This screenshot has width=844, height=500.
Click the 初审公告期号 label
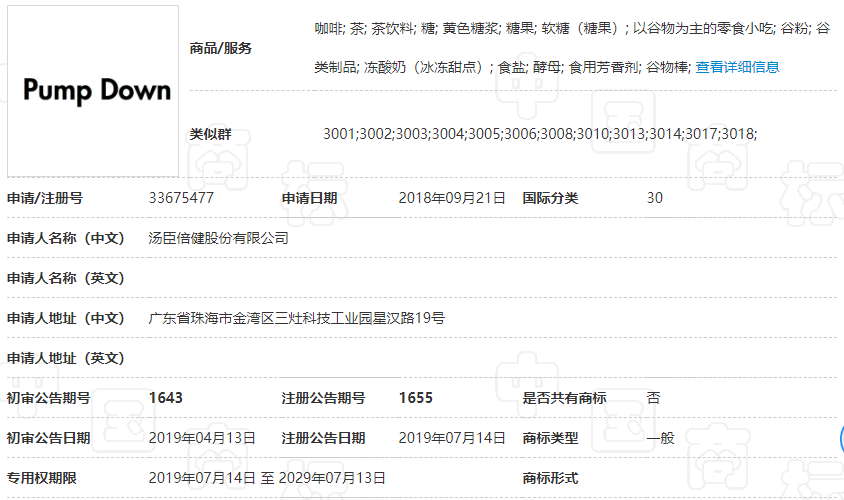point(48,398)
